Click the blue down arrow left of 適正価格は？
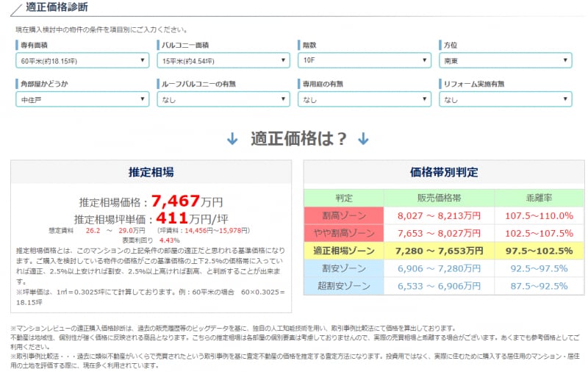The width and height of the screenshot is (588, 372). click(232, 139)
